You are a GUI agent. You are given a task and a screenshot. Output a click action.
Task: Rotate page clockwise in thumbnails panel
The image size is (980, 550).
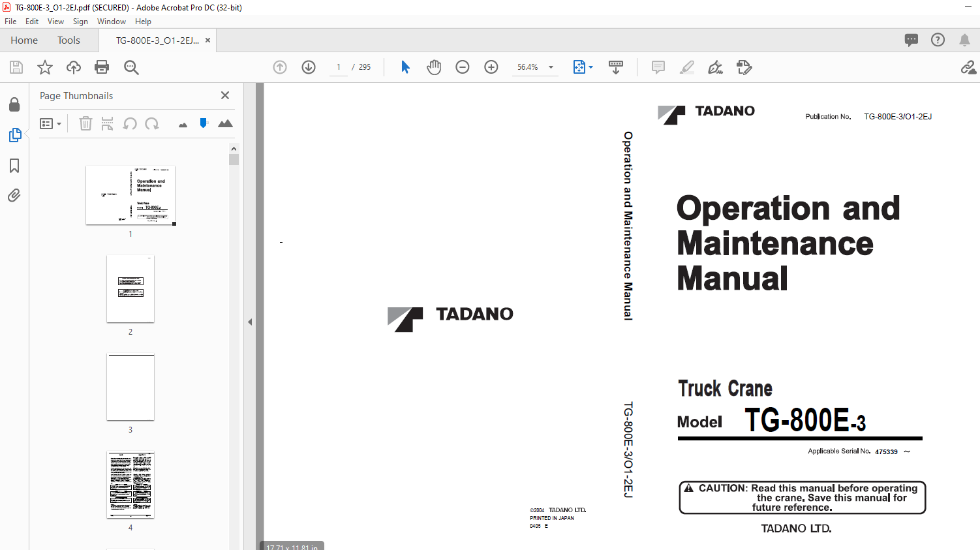click(152, 123)
